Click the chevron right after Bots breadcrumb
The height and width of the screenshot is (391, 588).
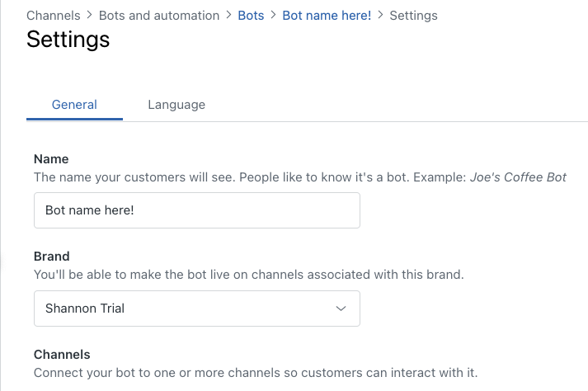pyautogui.click(x=273, y=16)
